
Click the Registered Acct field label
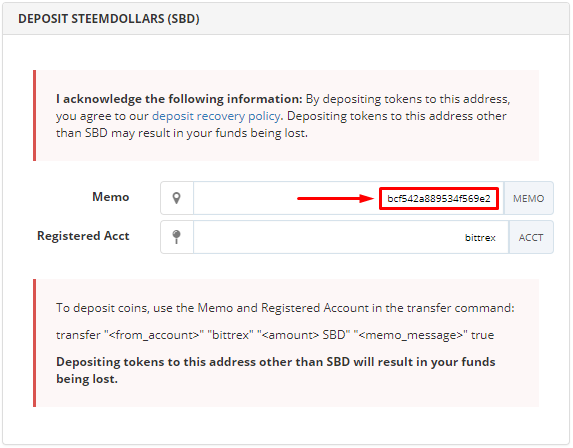click(83, 236)
